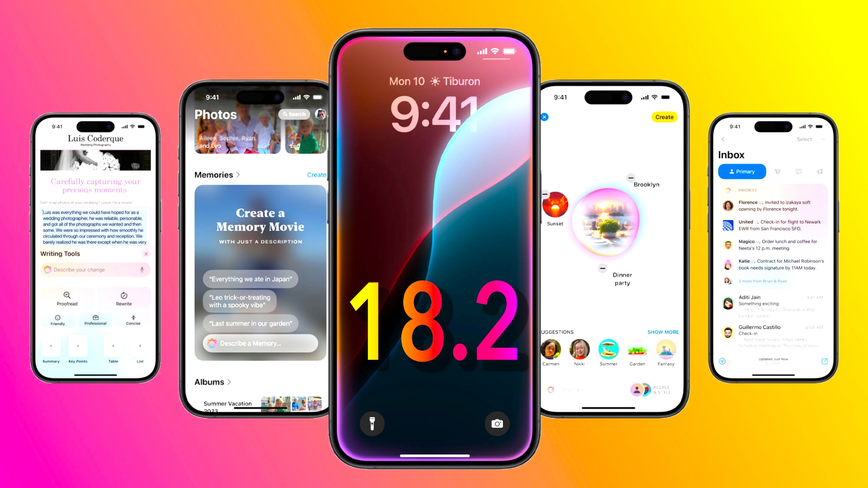Click the Table formatting icon

pyautogui.click(x=113, y=347)
